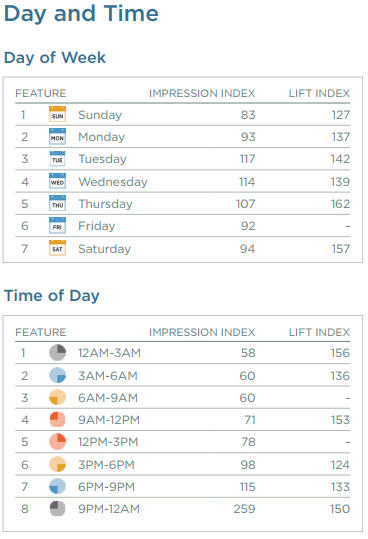Click the Friday calendar icon
The height and width of the screenshot is (539, 368).
coord(57,226)
